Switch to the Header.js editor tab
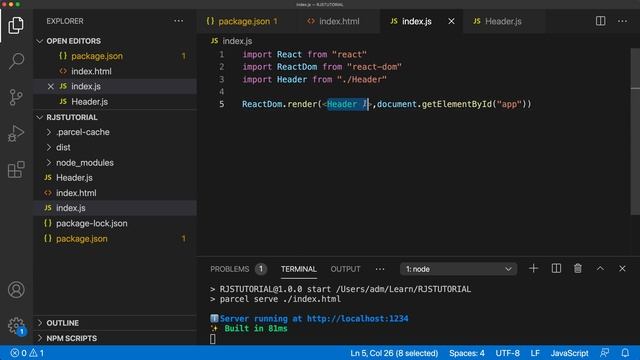 (x=503, y=21)
